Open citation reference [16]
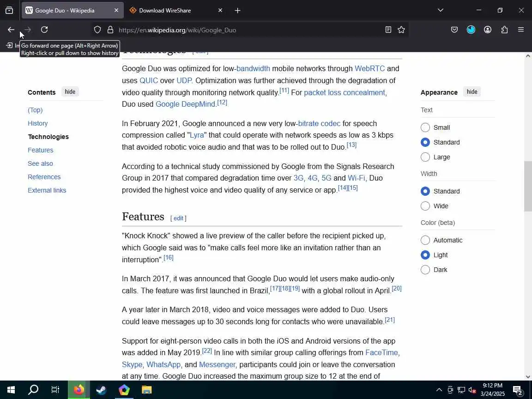Screen dimensions: 532x399 click(168, 258)
